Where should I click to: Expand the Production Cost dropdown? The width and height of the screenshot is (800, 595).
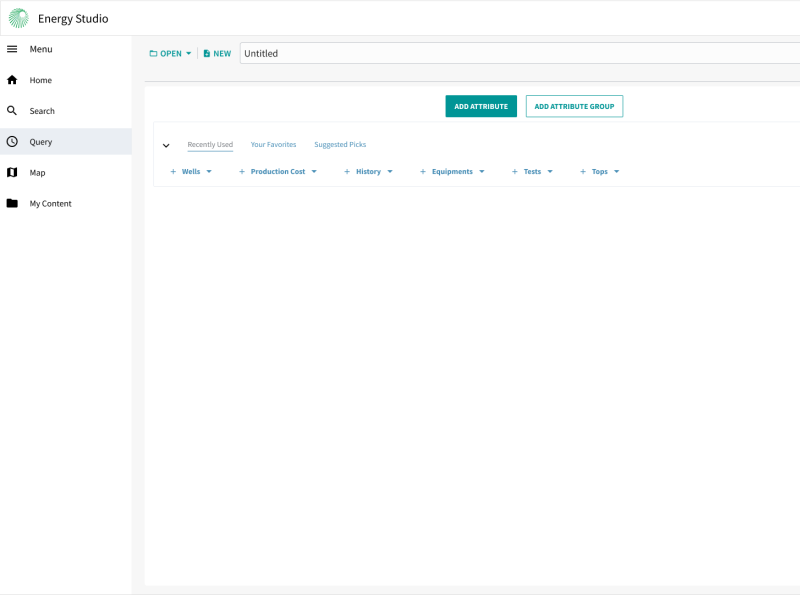(313, 171)
